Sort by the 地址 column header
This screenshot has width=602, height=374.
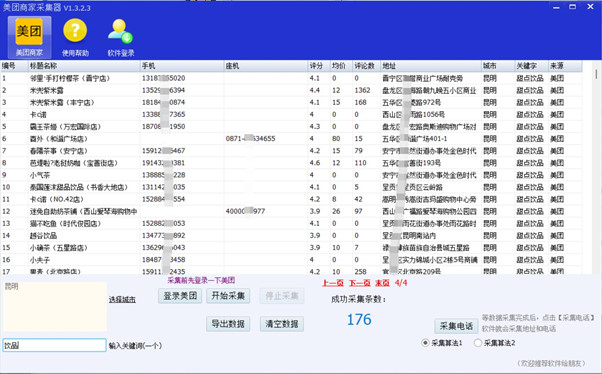(431, 66)
